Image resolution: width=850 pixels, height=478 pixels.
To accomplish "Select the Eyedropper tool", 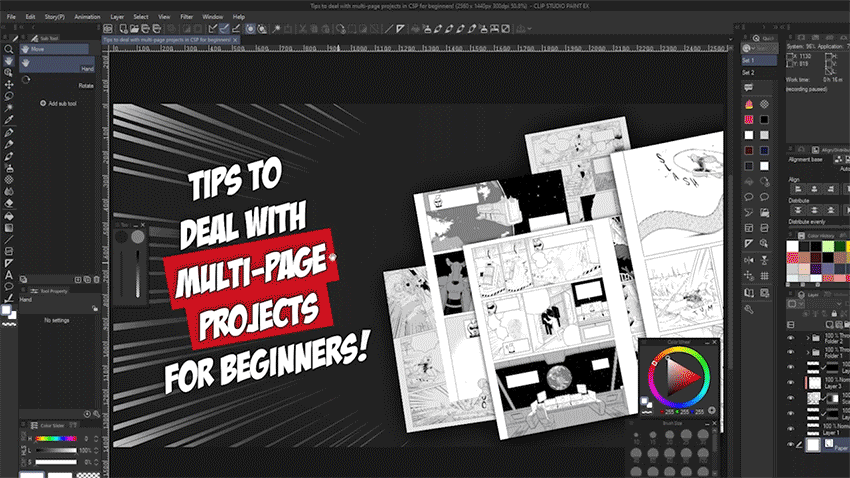I will (9, 120).
